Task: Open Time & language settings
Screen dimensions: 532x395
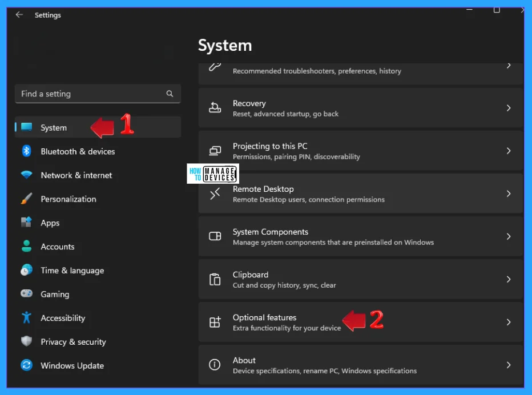Action: point(98,270)
